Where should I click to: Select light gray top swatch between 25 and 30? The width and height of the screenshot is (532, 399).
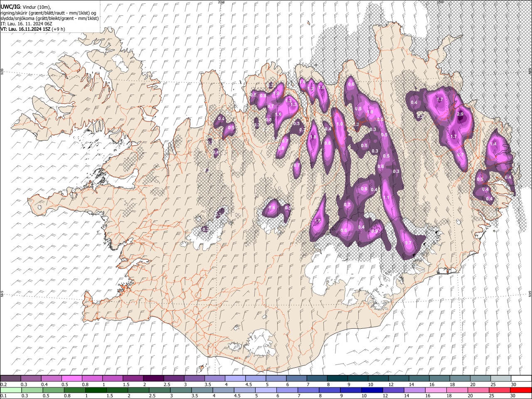click(501, 378)
